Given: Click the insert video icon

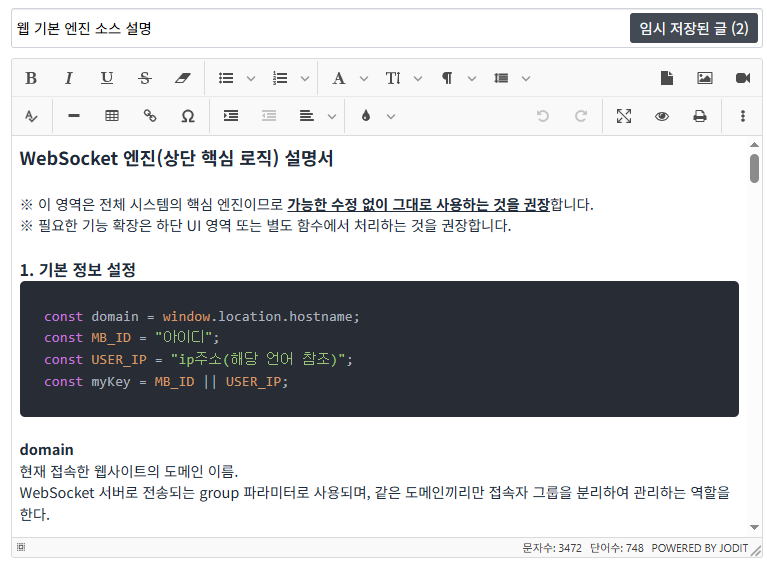Looking at the screenshot, I should [x=743, y=78].
